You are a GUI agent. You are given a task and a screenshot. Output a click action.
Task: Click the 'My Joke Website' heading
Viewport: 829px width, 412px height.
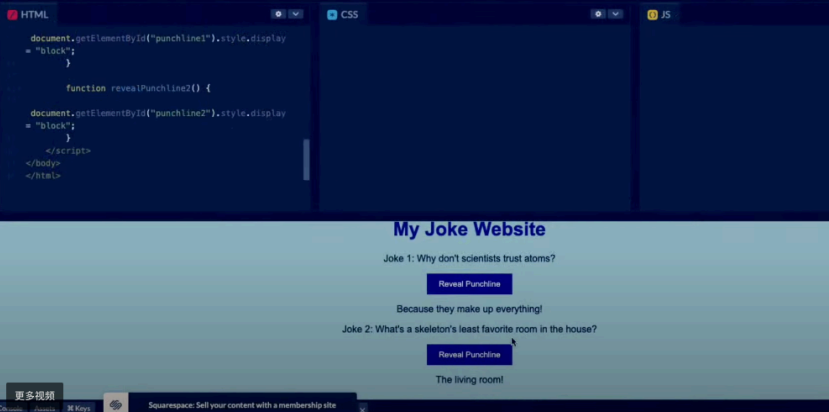[469, 230]
